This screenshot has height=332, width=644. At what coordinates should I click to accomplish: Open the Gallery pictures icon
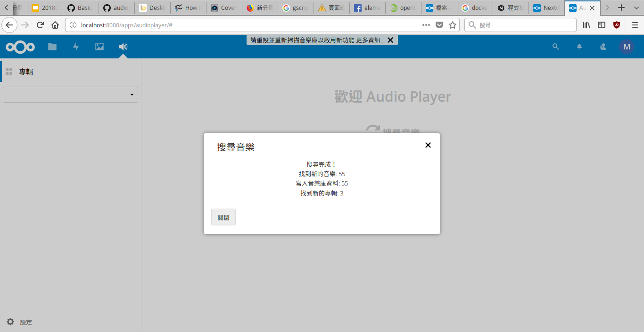pos(99,47)
